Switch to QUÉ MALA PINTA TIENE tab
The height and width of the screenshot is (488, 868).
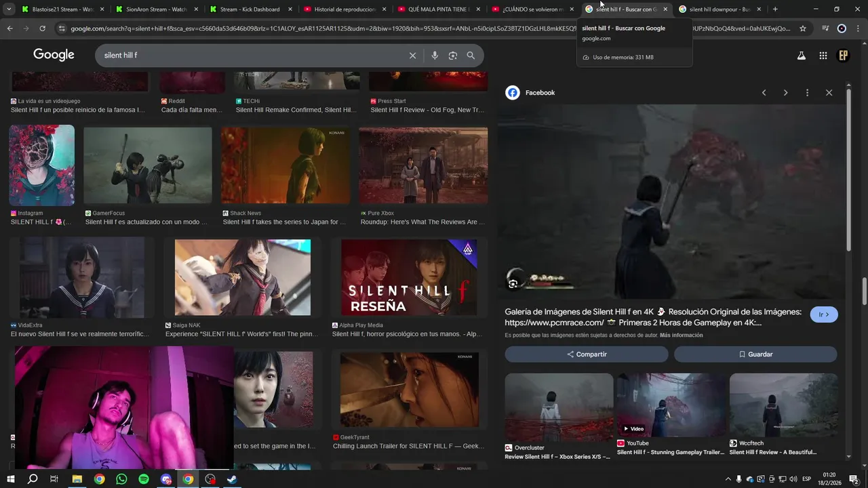point(439,9)
